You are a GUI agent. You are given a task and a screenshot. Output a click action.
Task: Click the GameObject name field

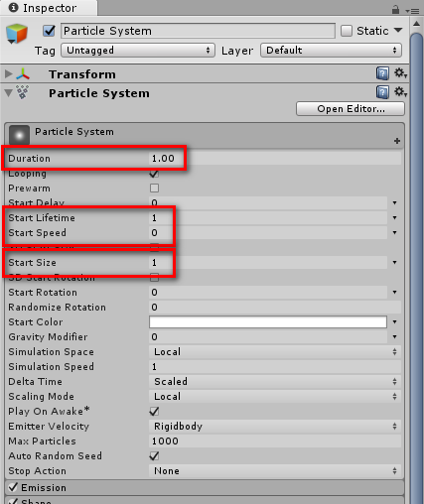coord(198,31)
